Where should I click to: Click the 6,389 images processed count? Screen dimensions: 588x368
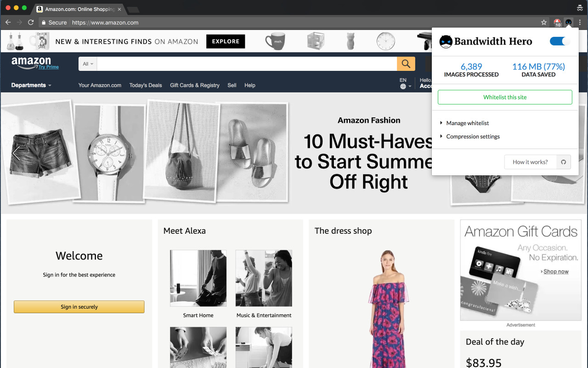pos(471,67)
